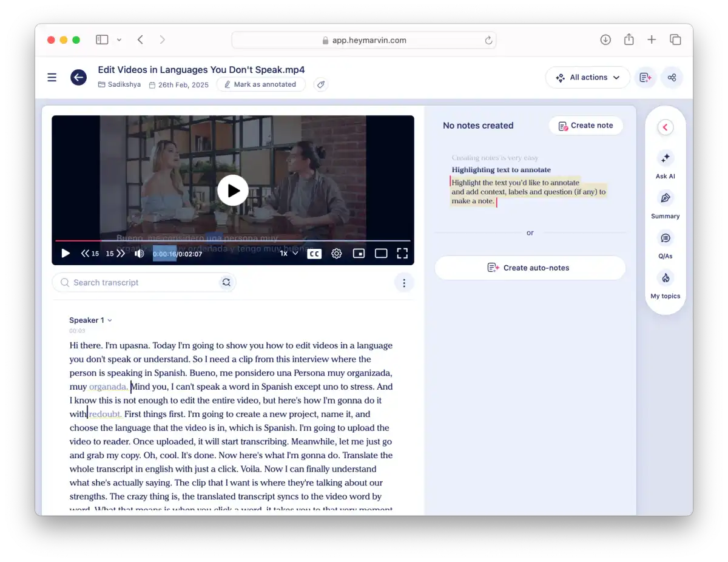
Task: Click Mark as annotated button
Action: pos(260,84)
